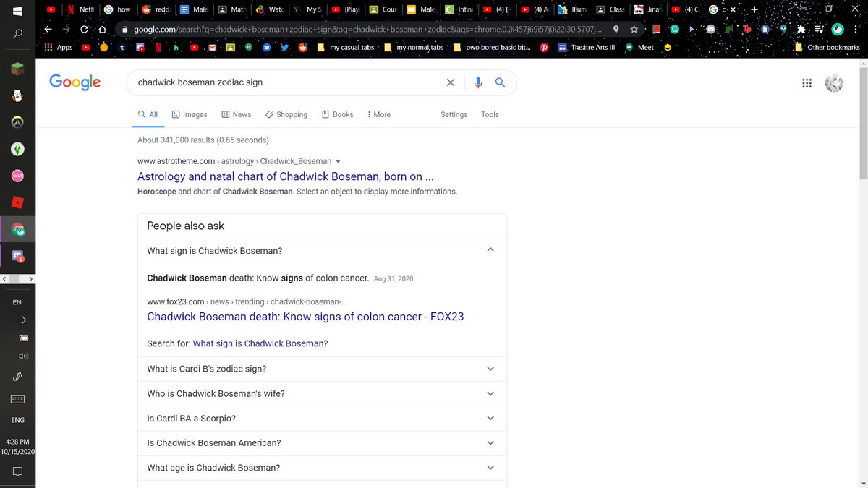Viewport: 868px width, 488px height.
Task: Open the FOX23 Chadwick Boseman death article
Action: pyautogui.click(x=305, y=317)
